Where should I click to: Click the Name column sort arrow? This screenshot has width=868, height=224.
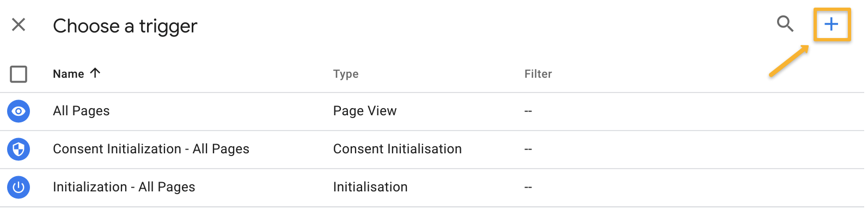[95, 73]
